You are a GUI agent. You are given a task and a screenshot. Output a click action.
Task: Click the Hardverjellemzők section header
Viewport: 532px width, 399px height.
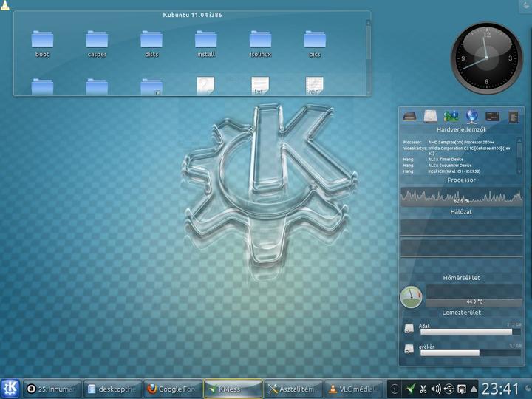461,129
